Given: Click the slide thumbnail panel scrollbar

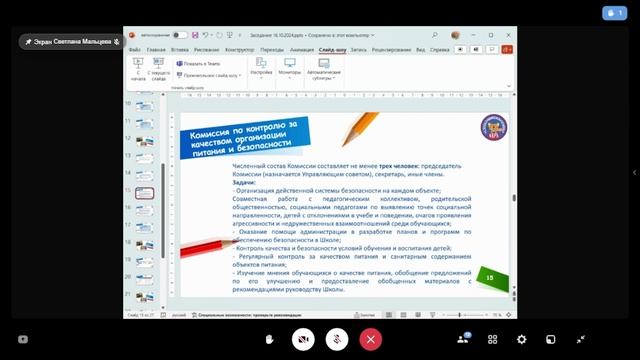Looking at the screenshot, I should tap(163, 211).
